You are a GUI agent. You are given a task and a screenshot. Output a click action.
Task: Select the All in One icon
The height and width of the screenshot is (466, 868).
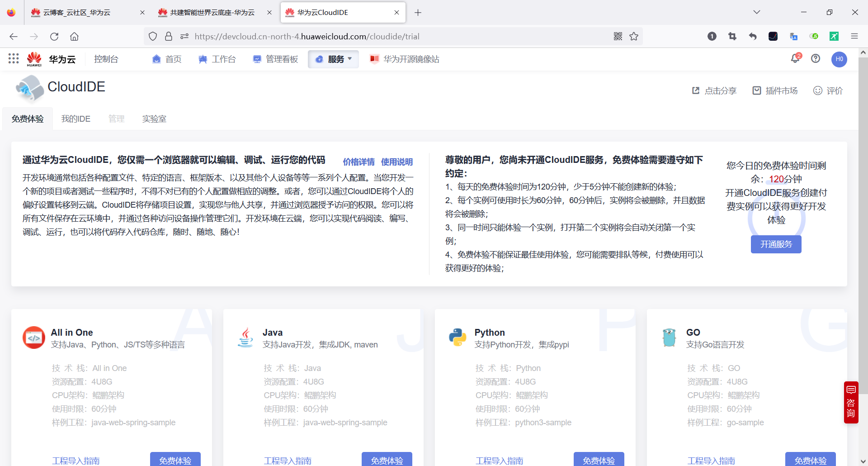tap(33, 337)
